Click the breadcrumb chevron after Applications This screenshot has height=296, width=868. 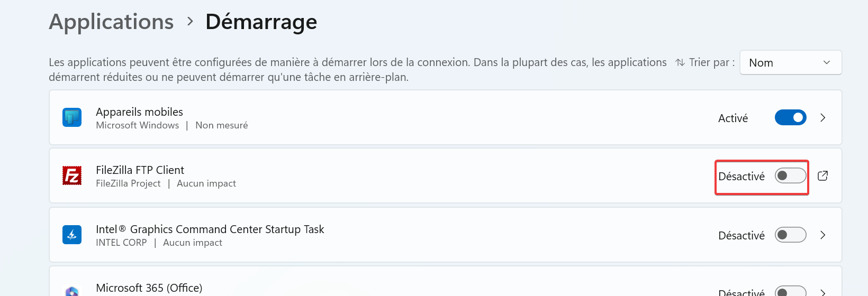coord(190,22)
